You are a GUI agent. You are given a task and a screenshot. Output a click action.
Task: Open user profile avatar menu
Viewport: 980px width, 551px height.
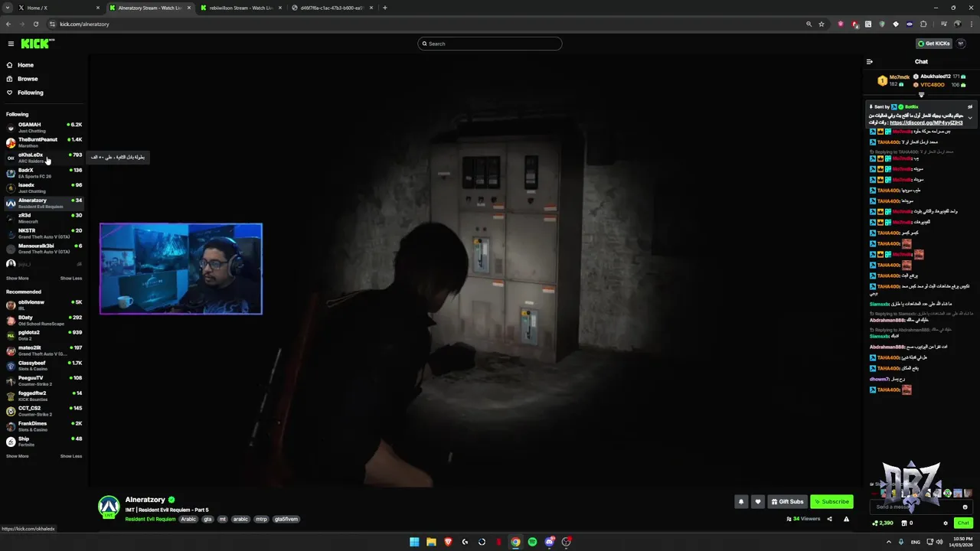961,44
